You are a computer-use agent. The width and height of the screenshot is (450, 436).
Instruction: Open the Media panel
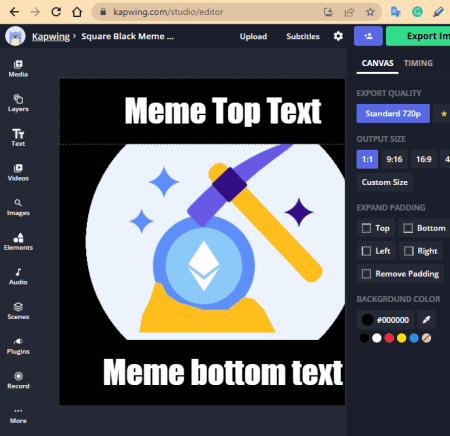[18, 69]
